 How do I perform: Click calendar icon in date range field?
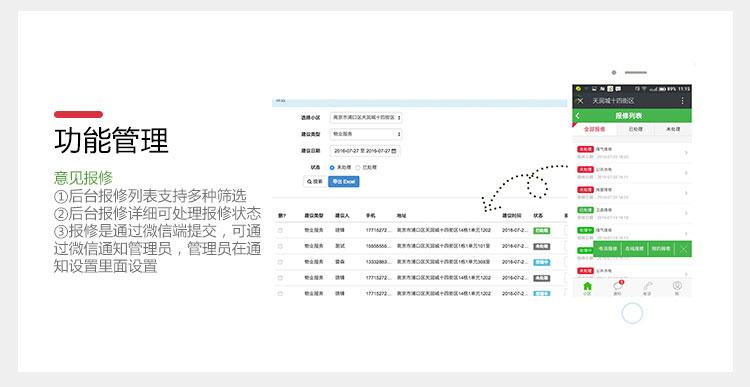pyautogui.click(x=394, y=151)
